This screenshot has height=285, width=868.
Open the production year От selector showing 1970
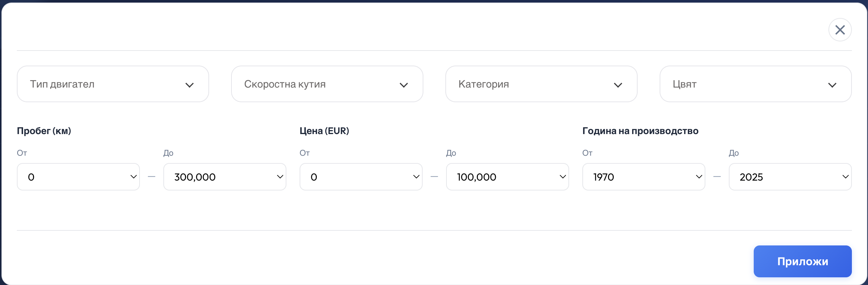click(643, 177)
